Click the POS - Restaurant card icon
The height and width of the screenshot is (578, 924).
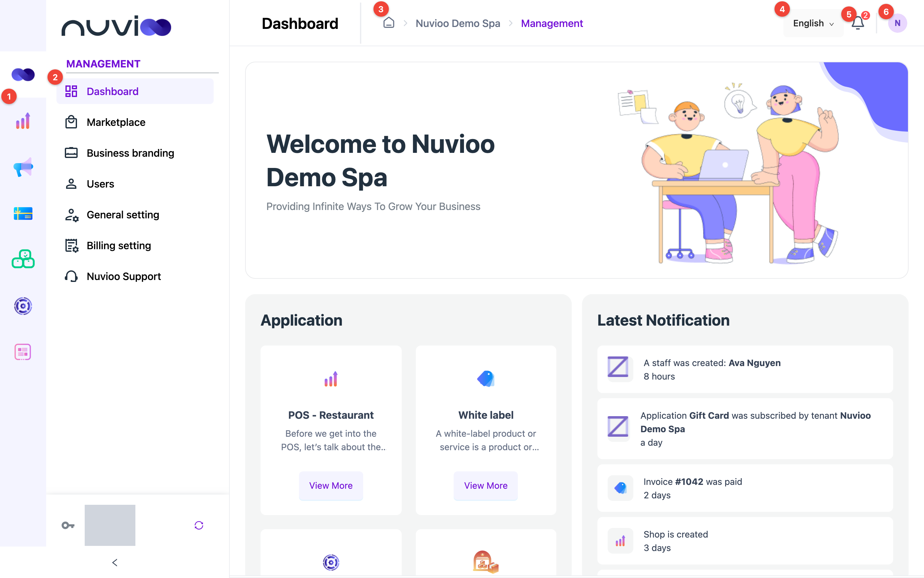(x=331, y=379)
